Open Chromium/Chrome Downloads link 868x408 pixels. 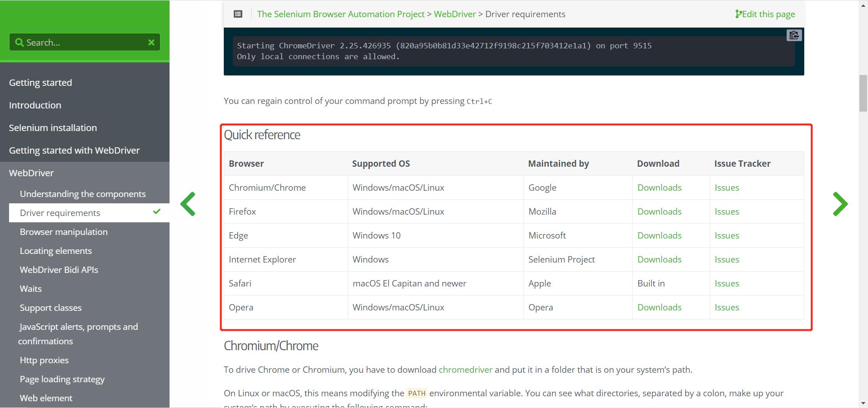(660, 188)
